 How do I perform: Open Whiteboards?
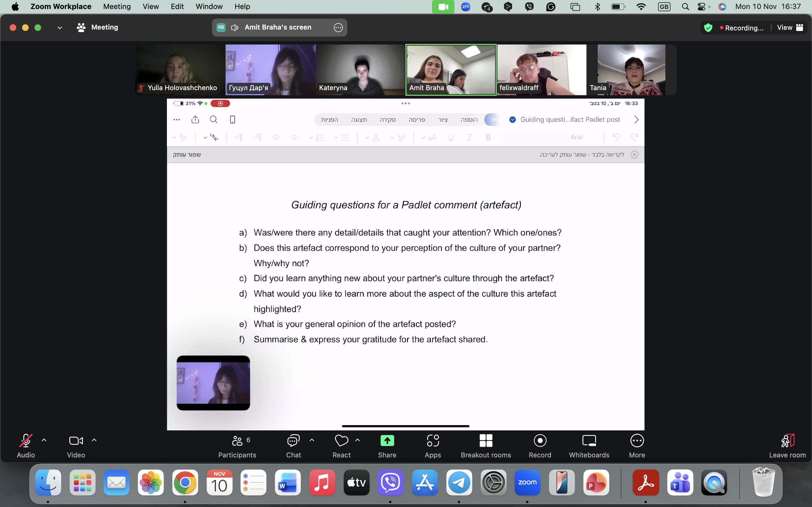[x=589, y=446]
